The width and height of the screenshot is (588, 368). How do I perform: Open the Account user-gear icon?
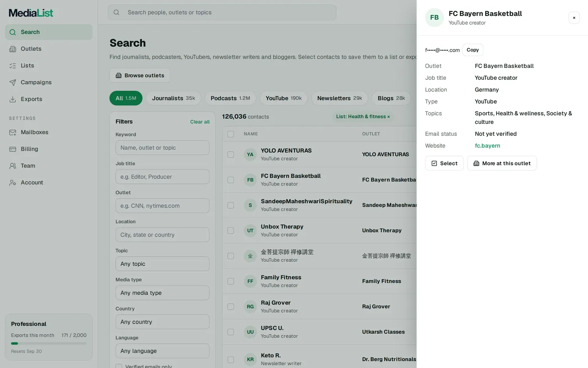pyautogui.click(x=13, y=182)
